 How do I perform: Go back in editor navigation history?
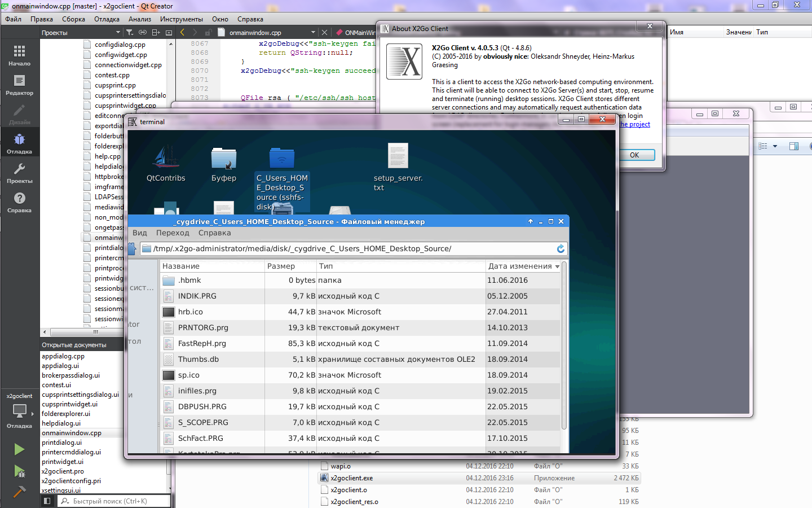tap(182, 32)
